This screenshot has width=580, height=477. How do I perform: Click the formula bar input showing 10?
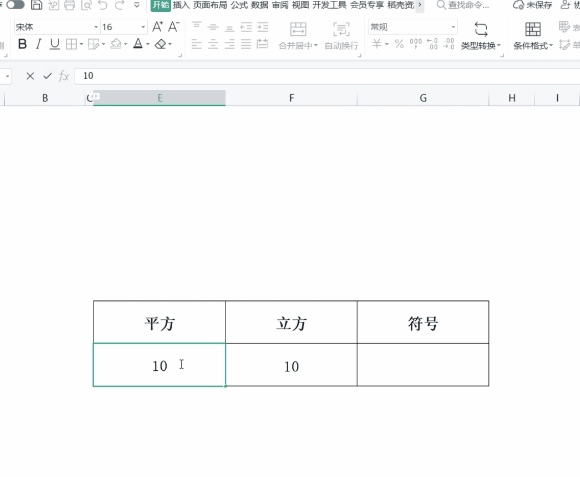click(327, 76)
